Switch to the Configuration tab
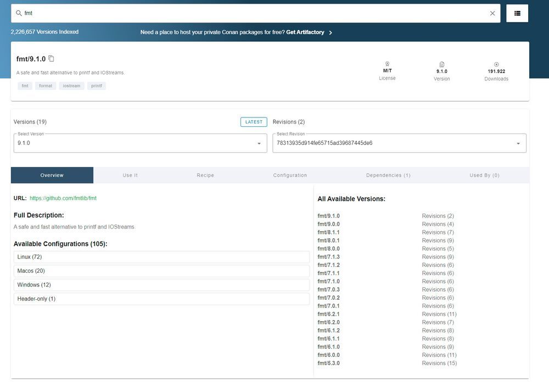The height and width of the screenshot is (392, 549). [290, 175]
